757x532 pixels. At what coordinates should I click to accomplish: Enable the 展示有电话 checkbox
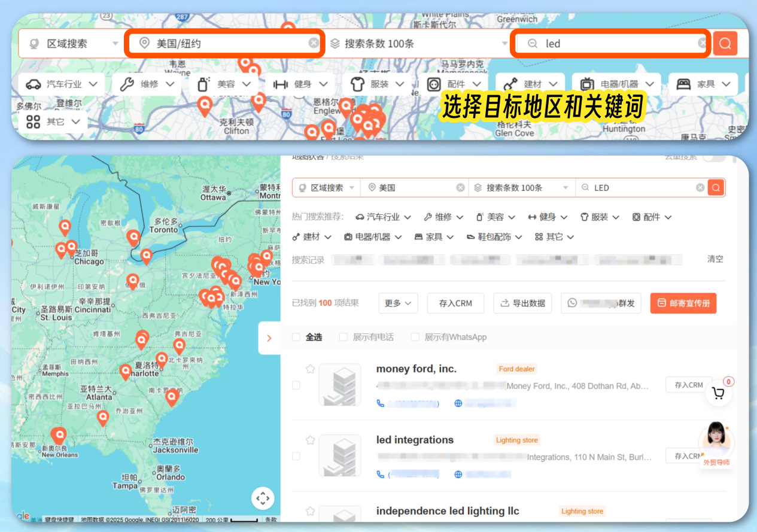pos(343,337)
